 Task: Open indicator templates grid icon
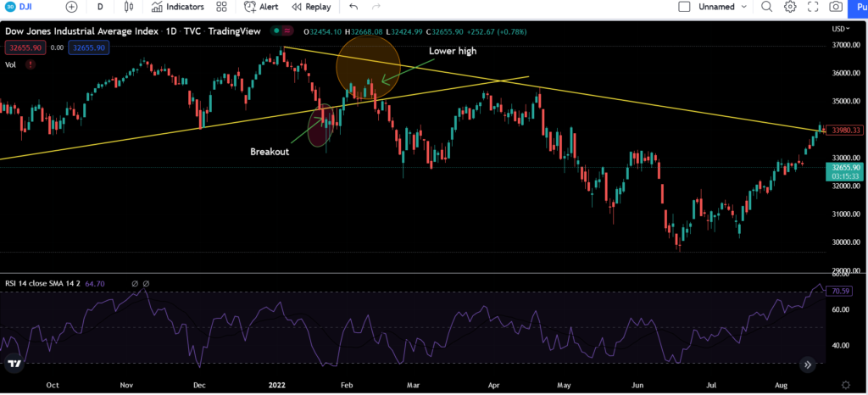click(222, 7)
